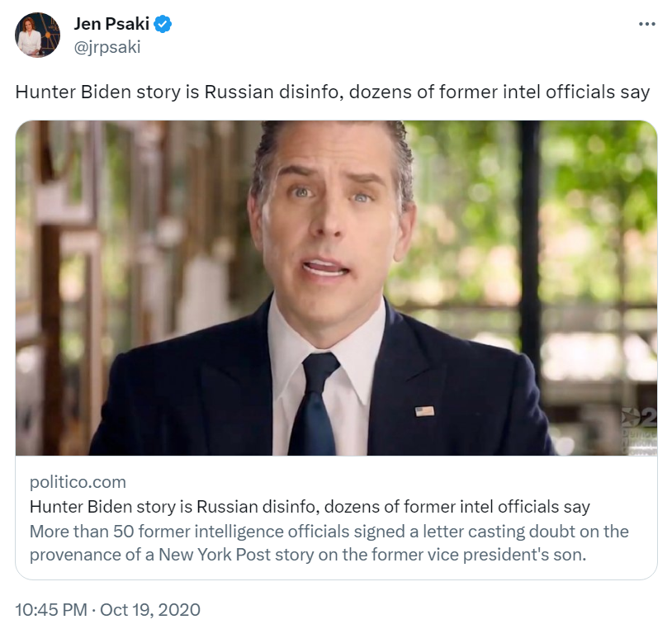
Task: Open the link preview image
Action: pos(336,288)
